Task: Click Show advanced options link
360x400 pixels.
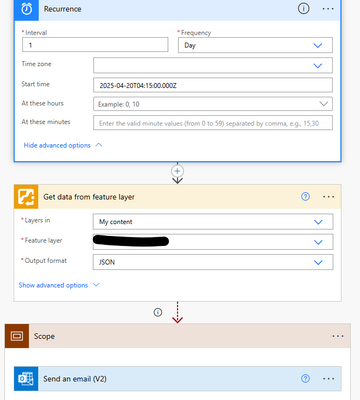Action: coord(53,285)
